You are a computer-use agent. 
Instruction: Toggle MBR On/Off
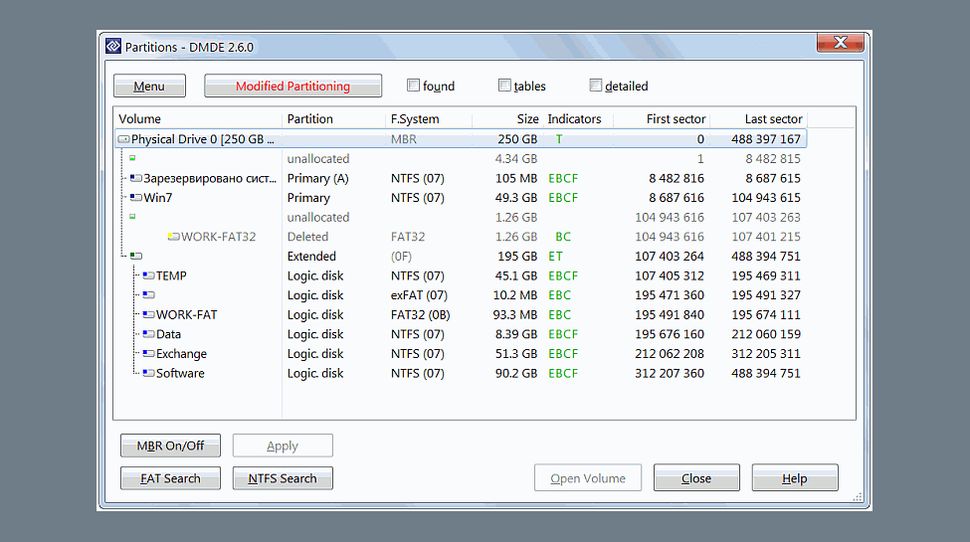pos(170,445)
